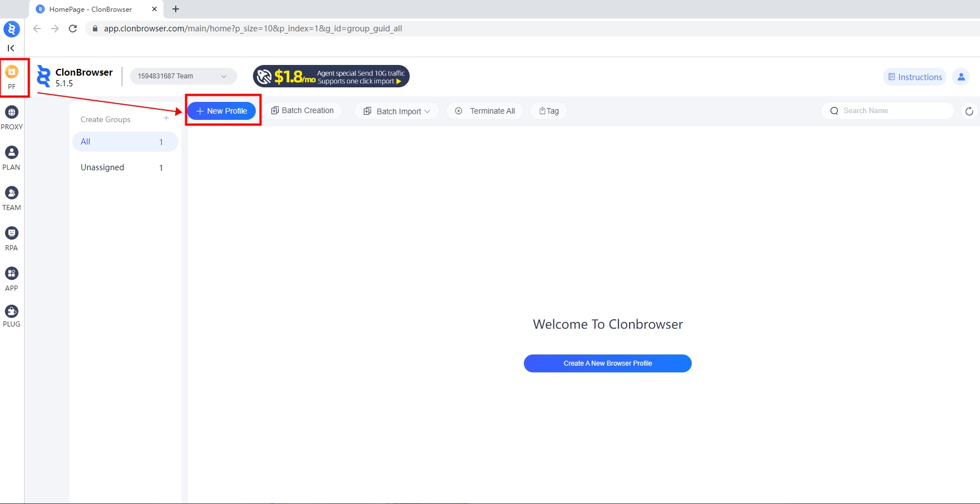Click the Terminate All button
The height and width of the screenshot is (504, 980).
coord(485,111)
